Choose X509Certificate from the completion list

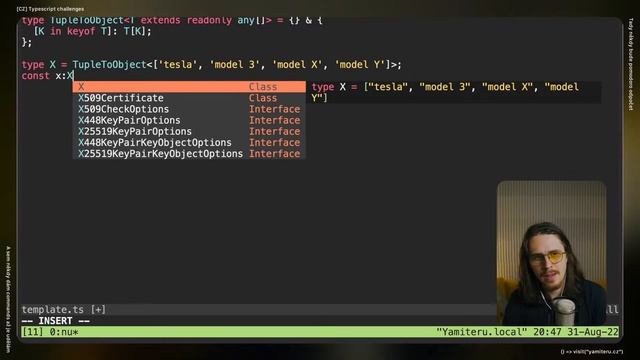(x=189, y=98)
